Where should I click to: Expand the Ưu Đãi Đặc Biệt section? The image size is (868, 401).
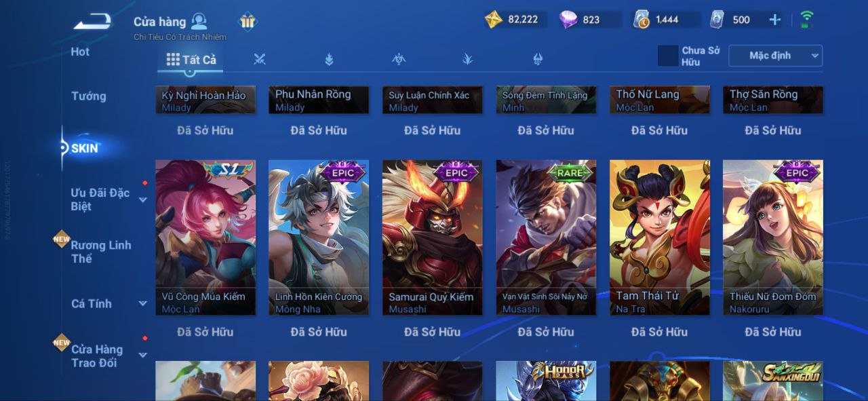pyautogui.click(x=143, y=199)
